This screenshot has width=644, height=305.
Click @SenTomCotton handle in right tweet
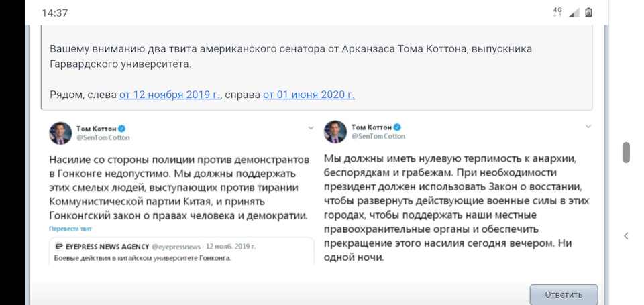coord(378,136)
